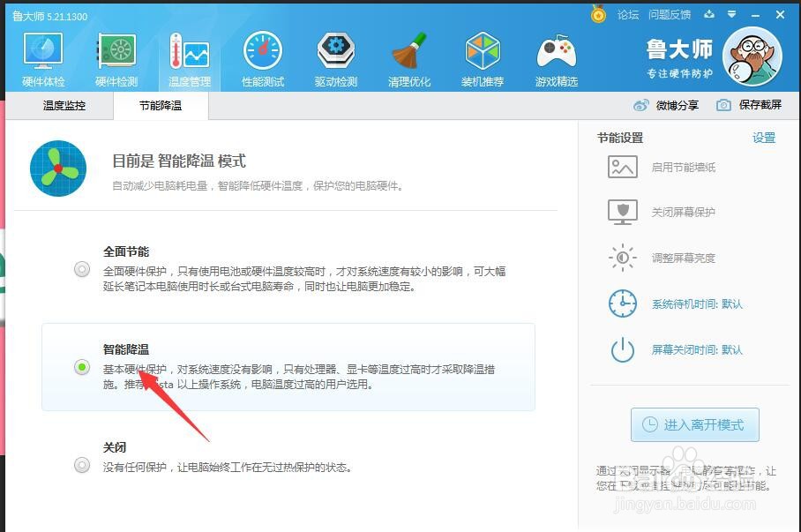Click the 屏幕关闭时间 power icon
The image size is (801, 532).
pos(623,350)
